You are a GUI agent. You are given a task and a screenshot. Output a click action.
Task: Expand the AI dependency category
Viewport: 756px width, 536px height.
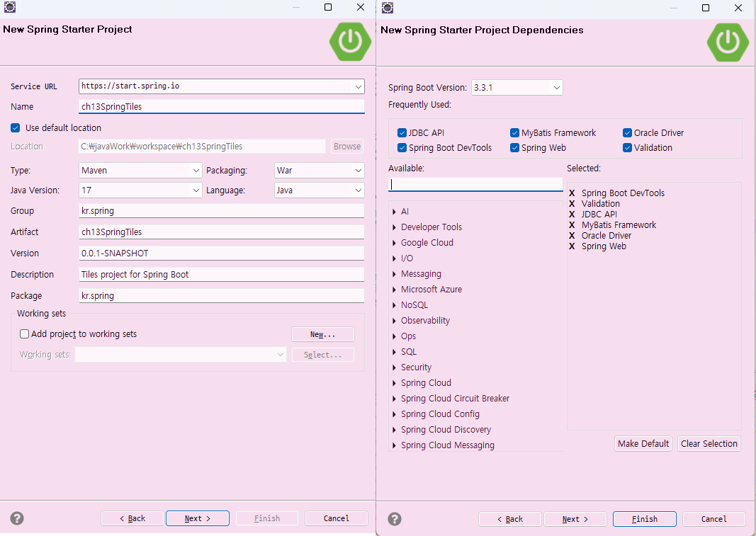pos(395,212)
